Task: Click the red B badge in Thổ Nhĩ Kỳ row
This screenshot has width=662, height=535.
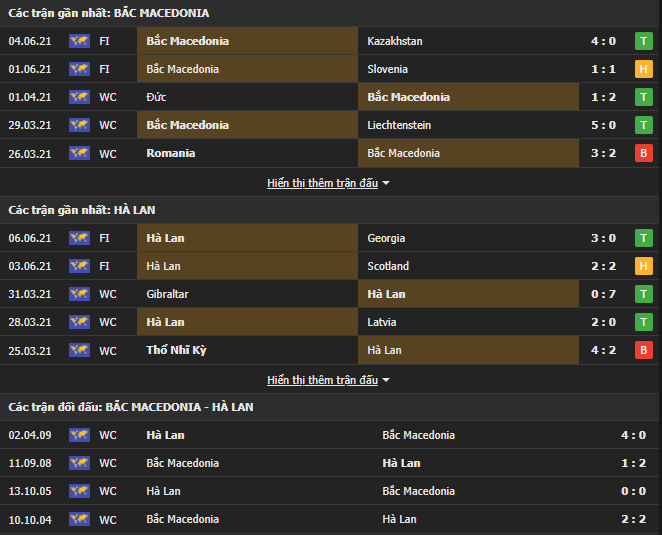Action: (x=643, y=350)
